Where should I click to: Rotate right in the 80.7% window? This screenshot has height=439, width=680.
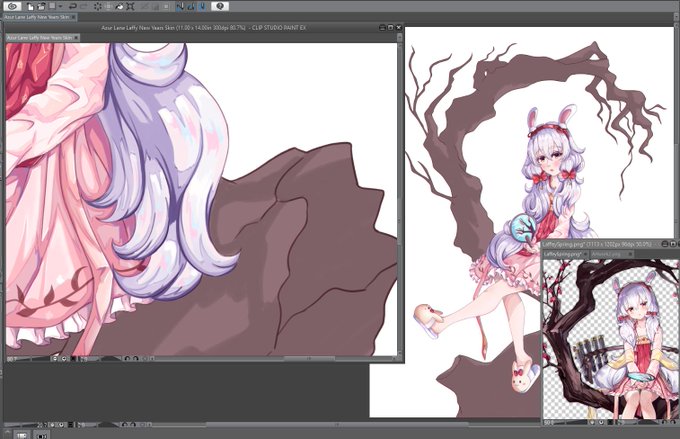[x=135, y=359]
